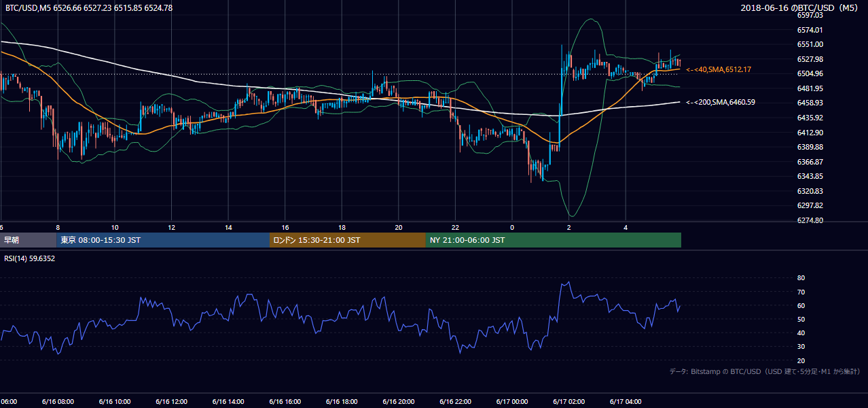
Task: Click RSI axis level 80
Action: point(801,278)
